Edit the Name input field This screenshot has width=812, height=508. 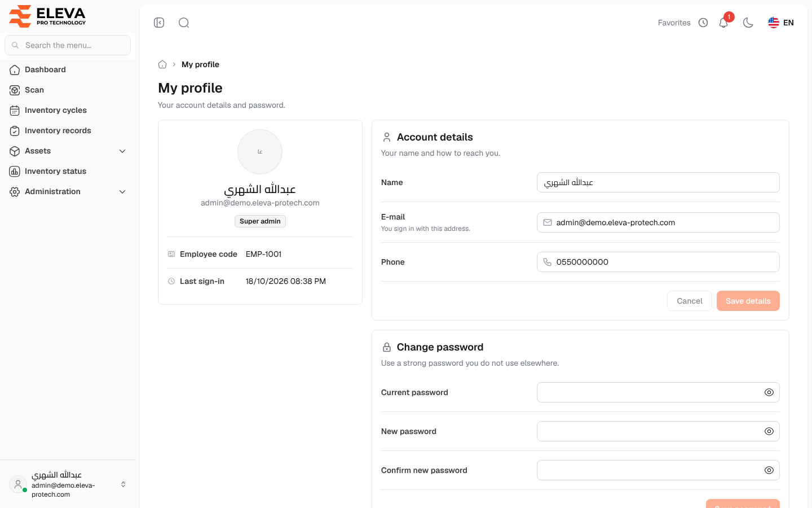(x=658, y=182)
